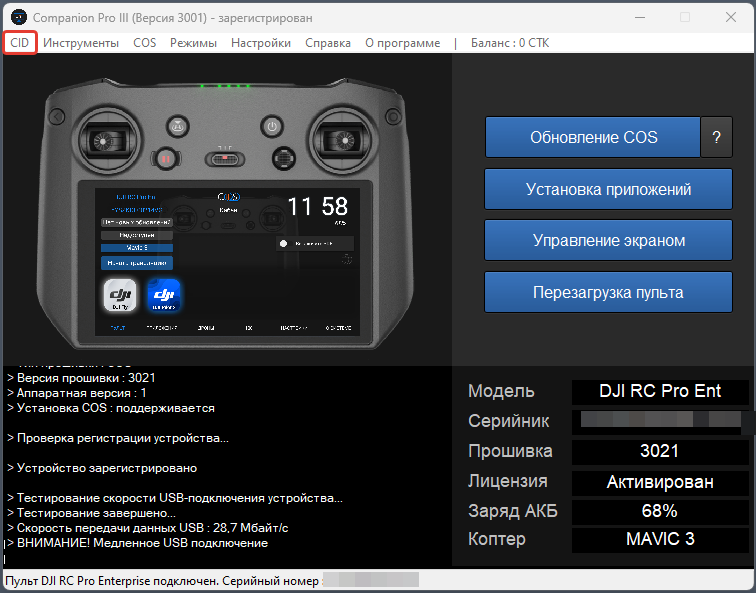The image size is (756, 593).
Task: Click the red pause button on the controller
Action: click(165, 159)
